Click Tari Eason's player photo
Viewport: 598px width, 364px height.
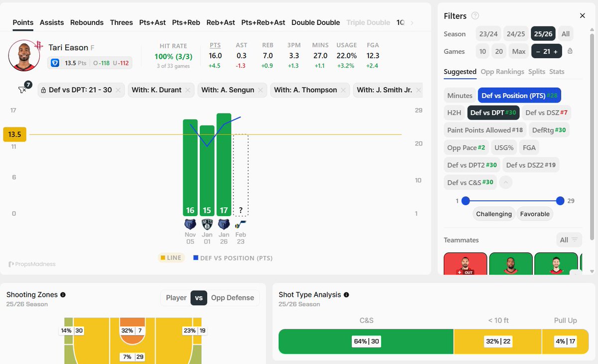coord(24,55)
